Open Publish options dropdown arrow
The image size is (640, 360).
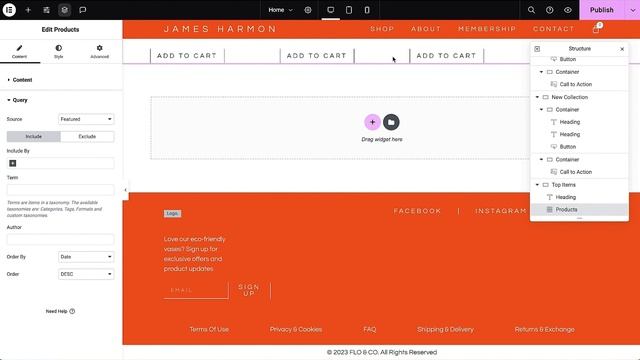[633, 10]
